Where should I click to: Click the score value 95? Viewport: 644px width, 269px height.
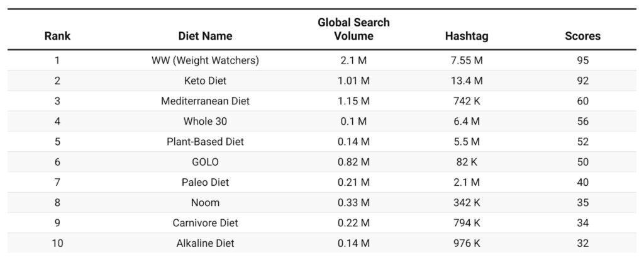582,61
